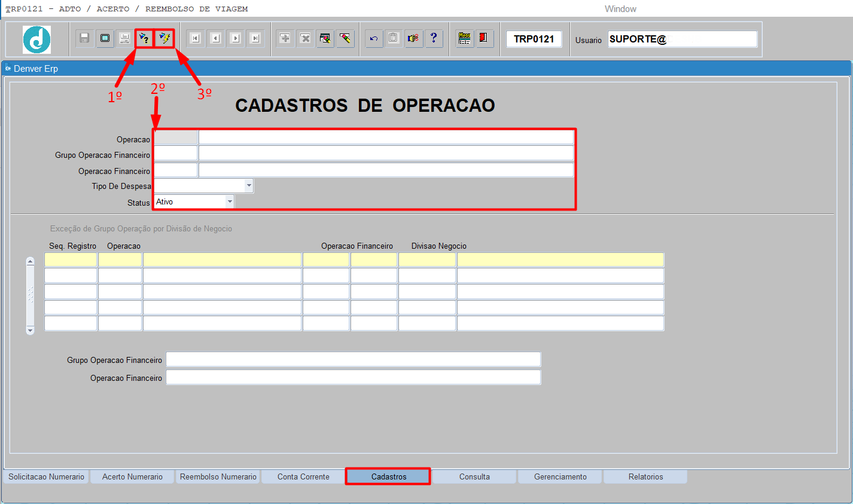Click the red Exit door icon

pyautogui.click(x=483, y=38)
